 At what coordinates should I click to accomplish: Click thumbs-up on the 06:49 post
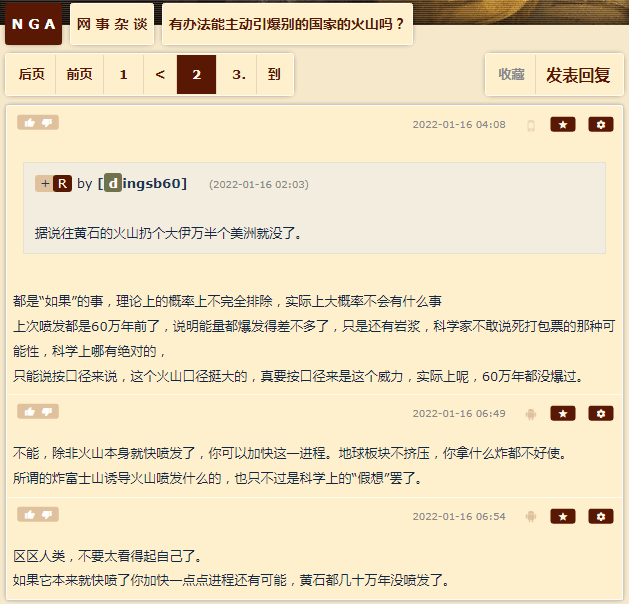click(30, 412)
